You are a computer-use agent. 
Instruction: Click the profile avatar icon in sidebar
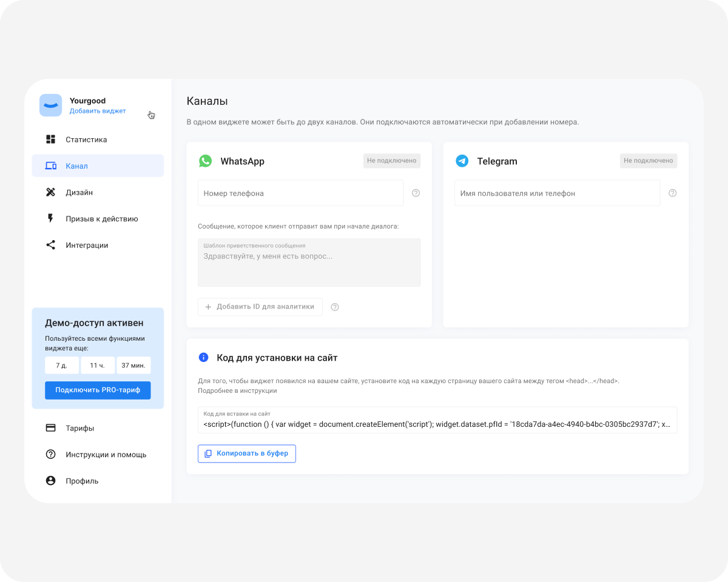click(x=51, y=481)
